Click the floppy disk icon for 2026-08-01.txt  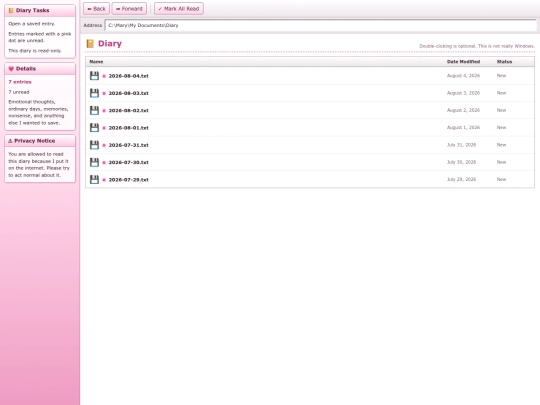click(94, 127)
